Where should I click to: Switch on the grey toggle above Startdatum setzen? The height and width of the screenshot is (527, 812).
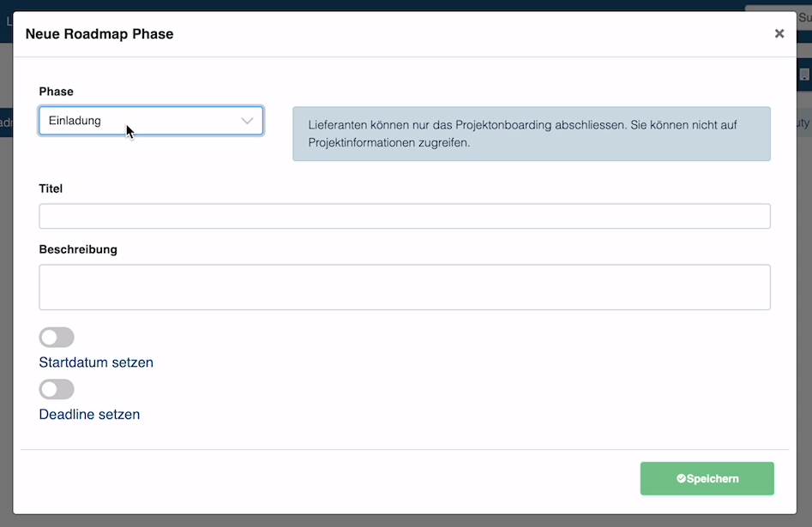click(x=56, y=337)
